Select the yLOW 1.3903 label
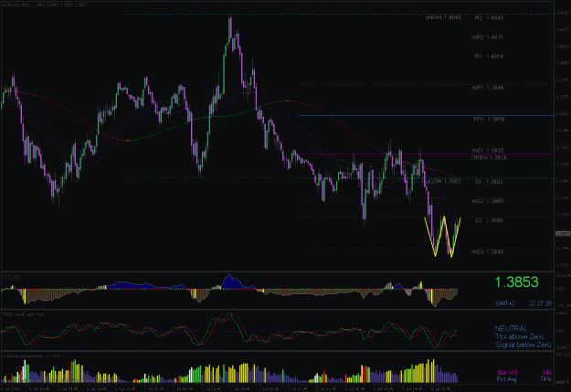This screenshot has height=392, width=571. click(x=443, y=182)
